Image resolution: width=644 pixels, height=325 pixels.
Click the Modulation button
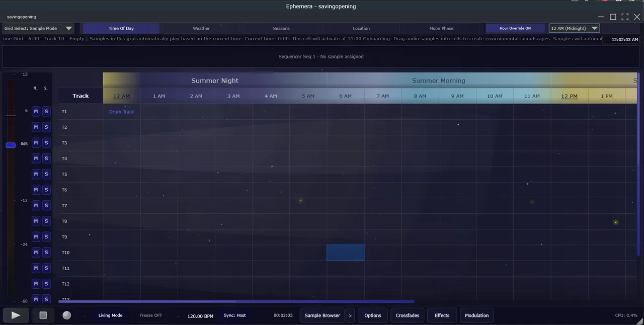476,315
